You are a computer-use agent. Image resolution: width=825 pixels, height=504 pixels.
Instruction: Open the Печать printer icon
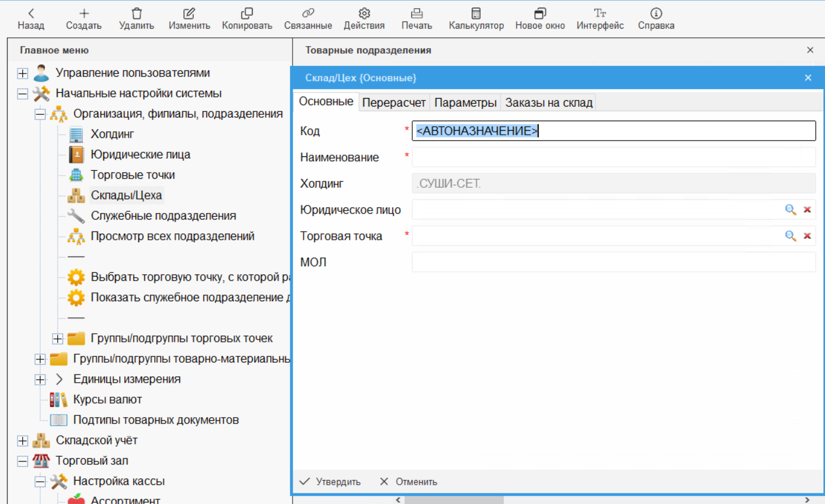point(416,13)
